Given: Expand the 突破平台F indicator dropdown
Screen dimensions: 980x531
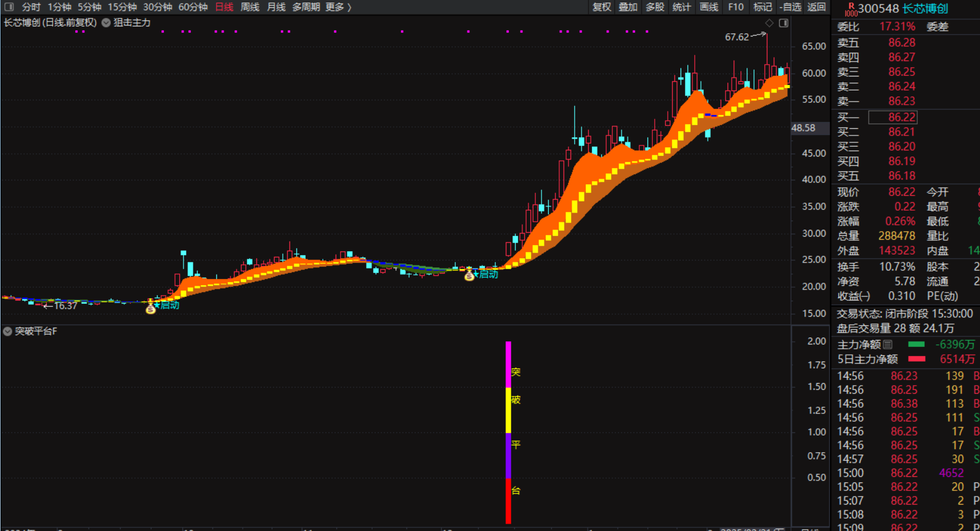Looking at the screenshot, I should coord(7,331).
